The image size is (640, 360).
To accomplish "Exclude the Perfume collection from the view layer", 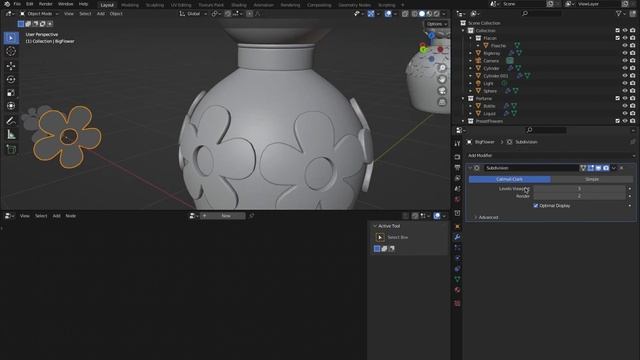I will tap(617, 98).
